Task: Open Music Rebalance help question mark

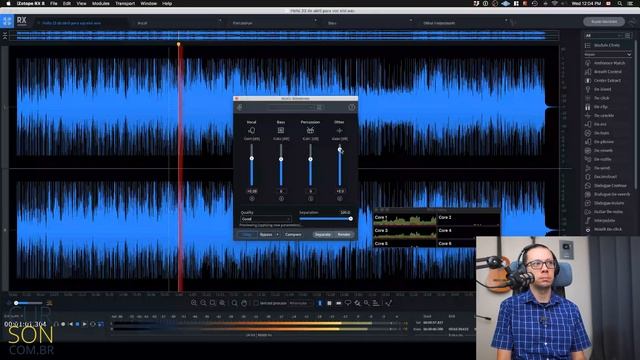Action: [351, 107]
